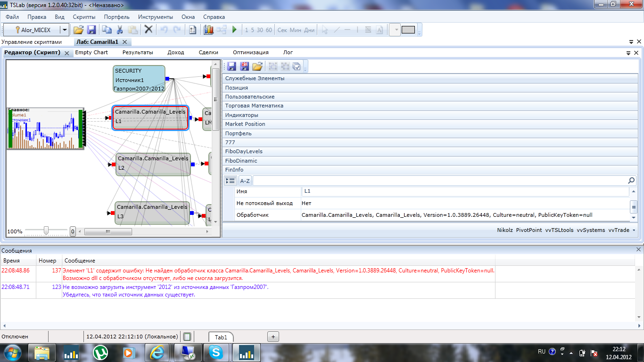The image size is (644, 362).
Task: Click the diagram zoom slider handle
Action: tap(46, 231)
